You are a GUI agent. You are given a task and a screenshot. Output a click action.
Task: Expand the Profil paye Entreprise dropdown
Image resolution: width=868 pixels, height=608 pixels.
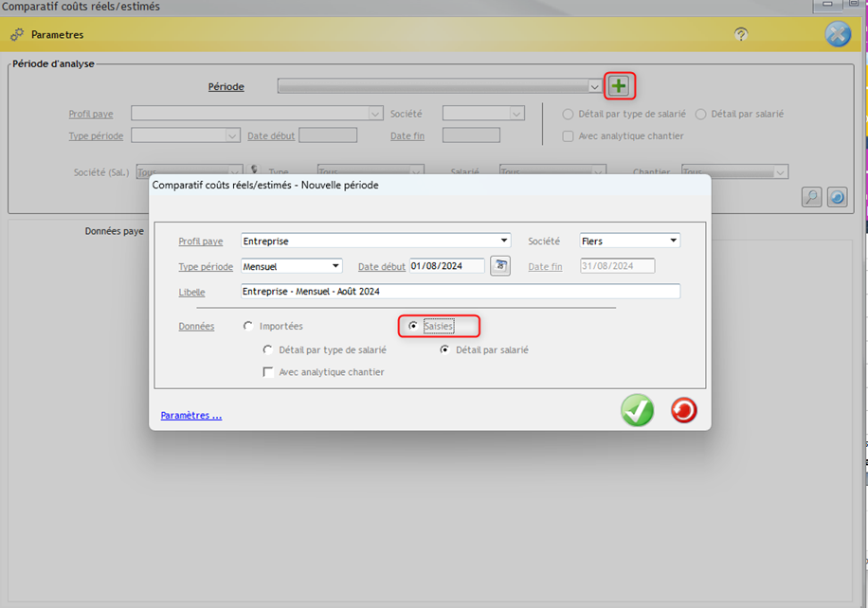(504, 241)
